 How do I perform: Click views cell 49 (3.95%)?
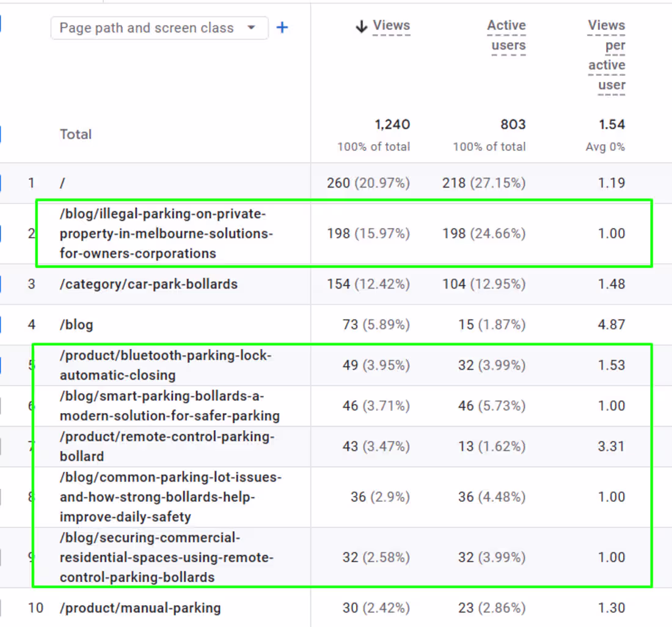376,365
